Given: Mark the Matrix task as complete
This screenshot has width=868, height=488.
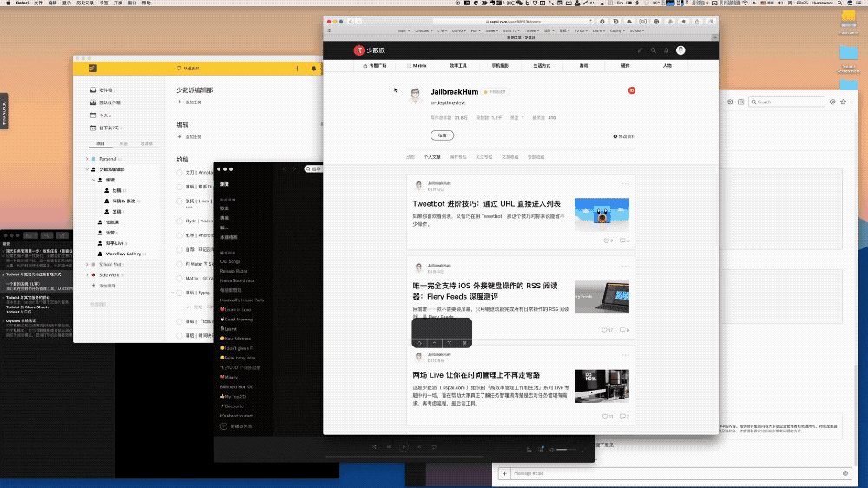Looking at the screenshot, I should click(x=180, y=278).
